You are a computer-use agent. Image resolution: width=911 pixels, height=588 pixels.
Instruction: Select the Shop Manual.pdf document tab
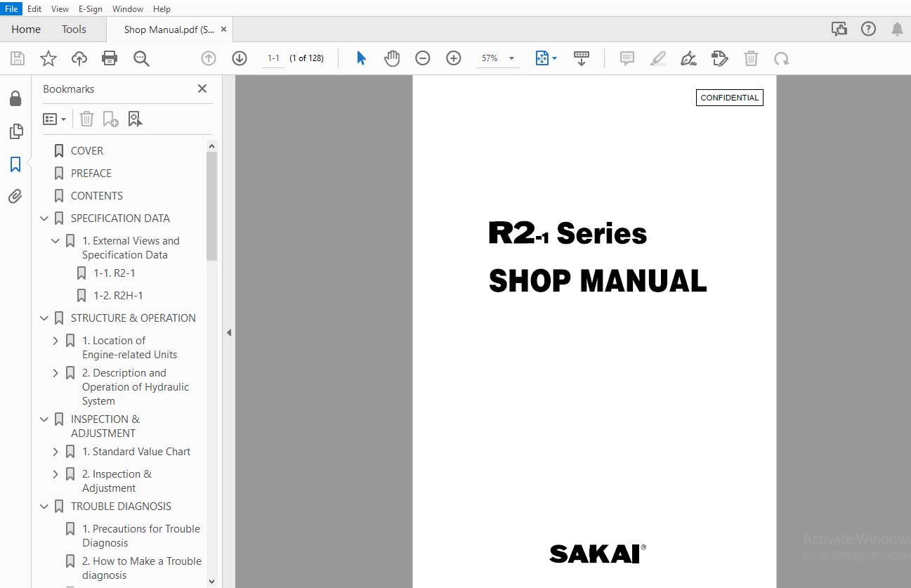169,30
